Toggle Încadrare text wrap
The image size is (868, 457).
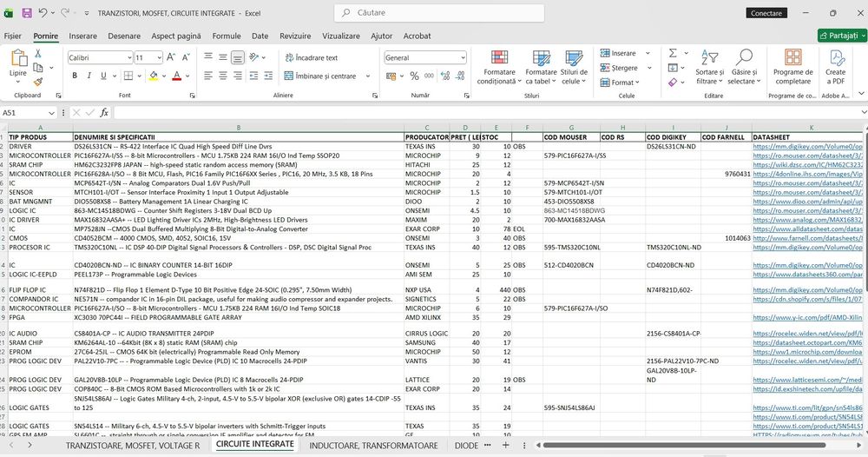click(x=311, y=57)
